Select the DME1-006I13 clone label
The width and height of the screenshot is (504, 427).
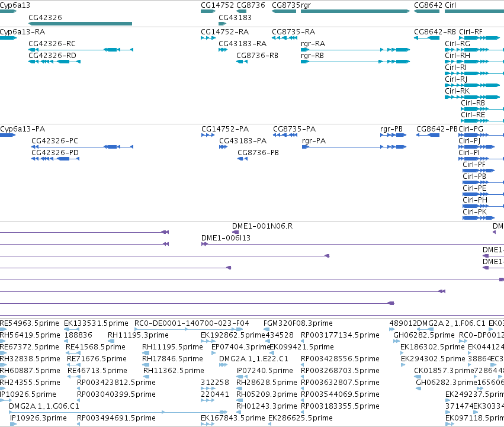pos(226,238)
